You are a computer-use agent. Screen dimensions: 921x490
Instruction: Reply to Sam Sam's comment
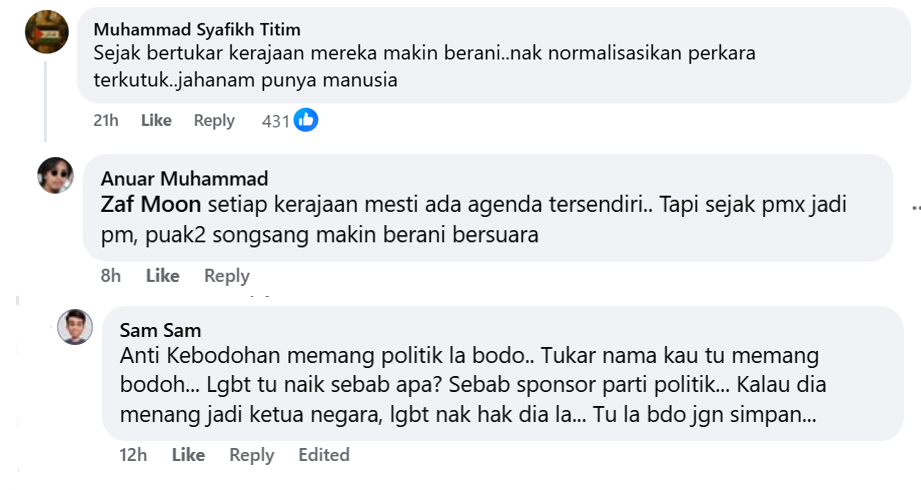click(251, 455)
